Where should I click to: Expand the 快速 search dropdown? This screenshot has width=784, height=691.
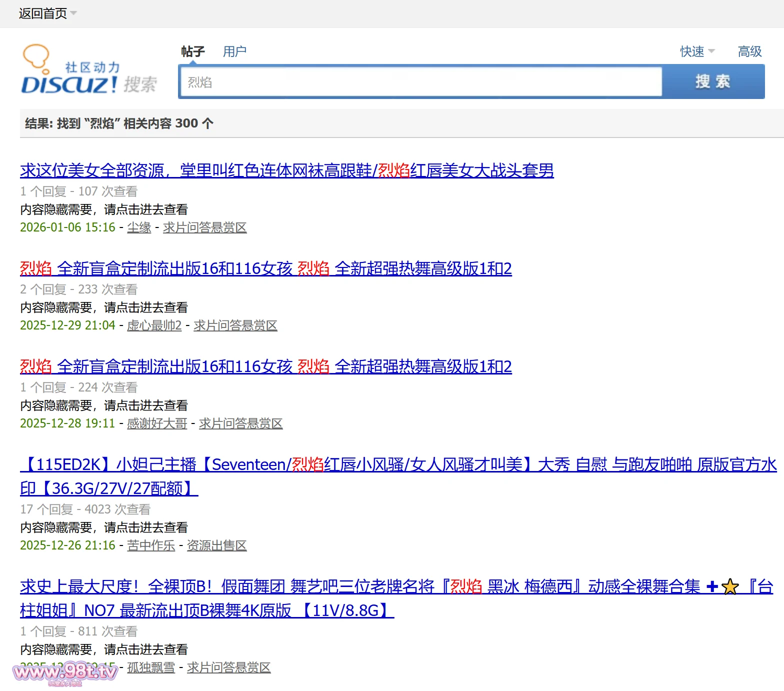(697, 51)
